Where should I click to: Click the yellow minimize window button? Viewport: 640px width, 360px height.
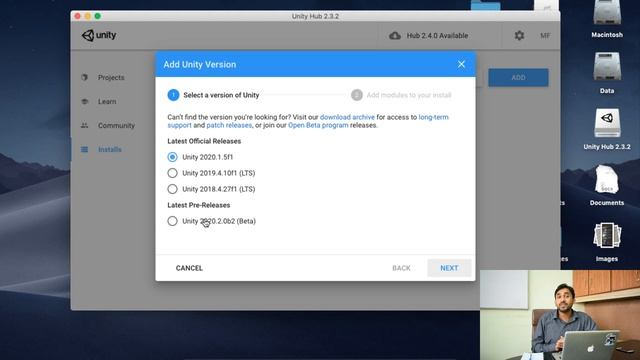(87, 16)
